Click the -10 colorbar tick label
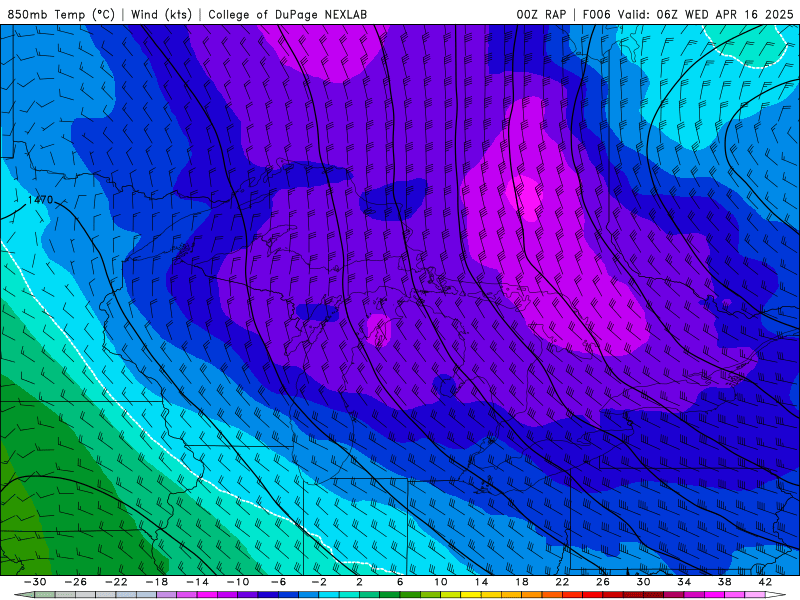800x600 pixels. click(x=238, y=582)
